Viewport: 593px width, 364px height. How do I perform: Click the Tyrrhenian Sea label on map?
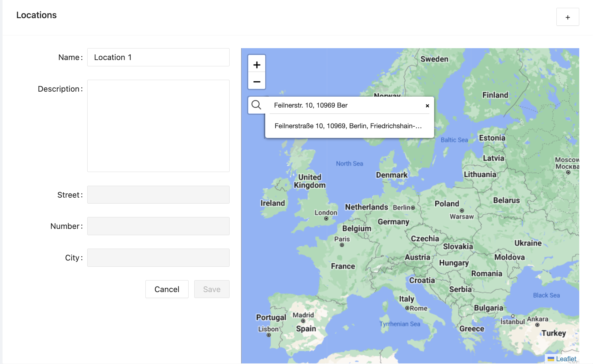(400, 324)
